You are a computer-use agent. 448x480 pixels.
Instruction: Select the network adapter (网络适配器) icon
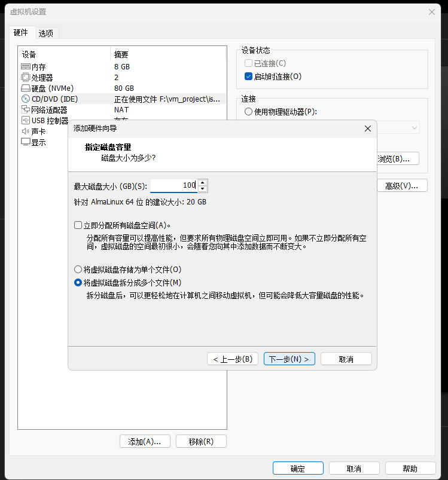pyautogui.click(x=26, y=109)
